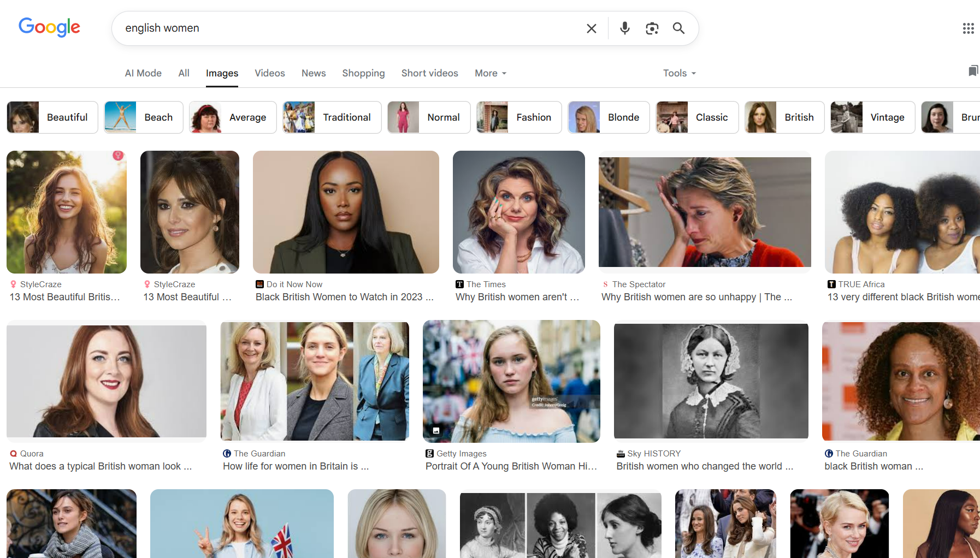Switch to the AI Mode tab
Viewport: 980px width, 558px height.
click(x=143, y=73)
